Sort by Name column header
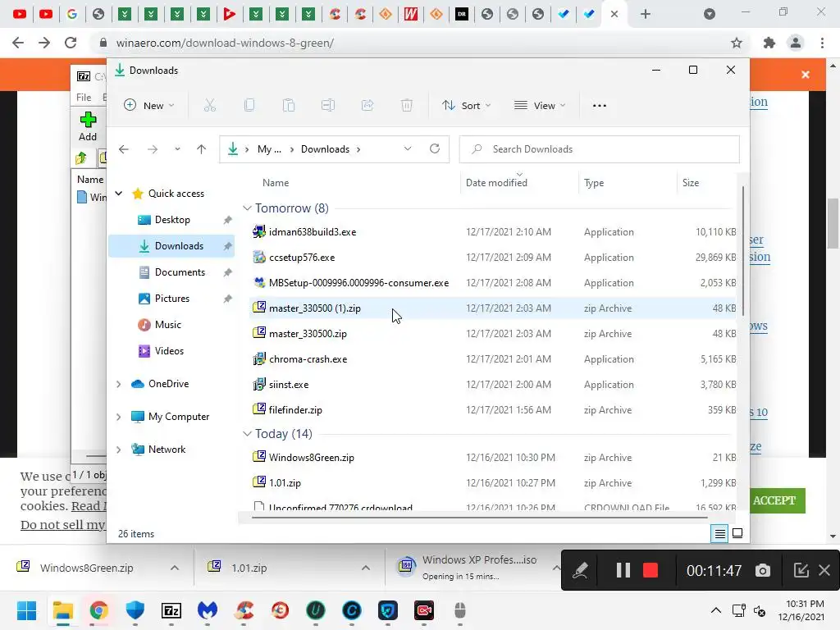Image resolution: width=840 pixels, height=630 pixels. pyautogui.click(x=276, y=183)
